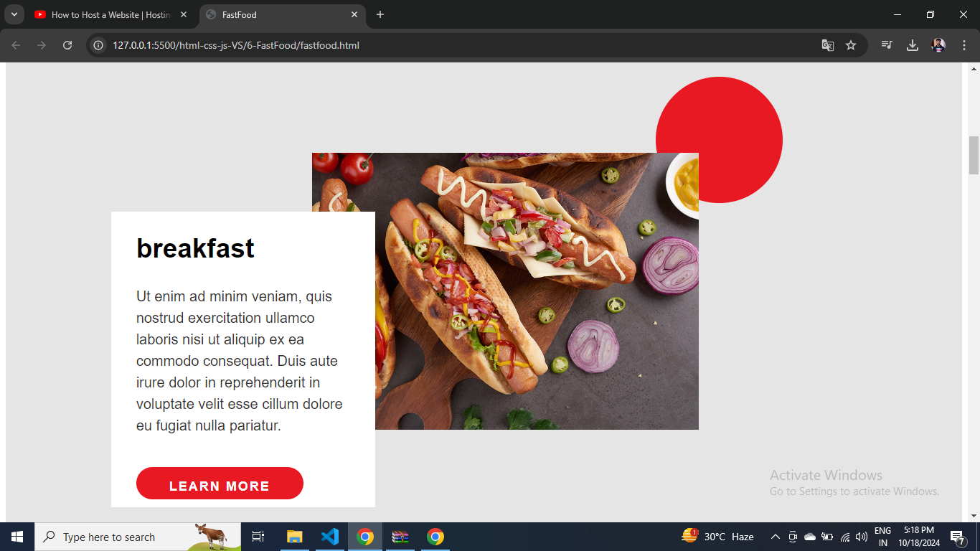Show hidden system tray icons
This screenshot has height=551, width=980.
[776, 537]
